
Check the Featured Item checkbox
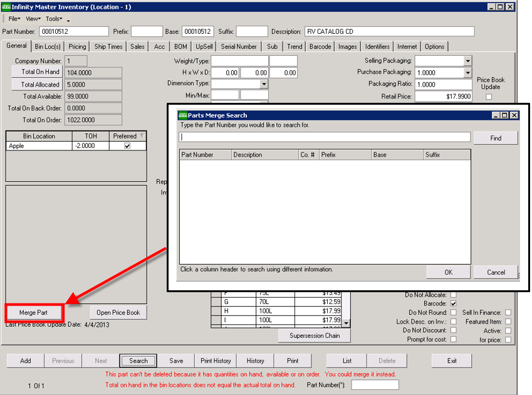[508, 321]
